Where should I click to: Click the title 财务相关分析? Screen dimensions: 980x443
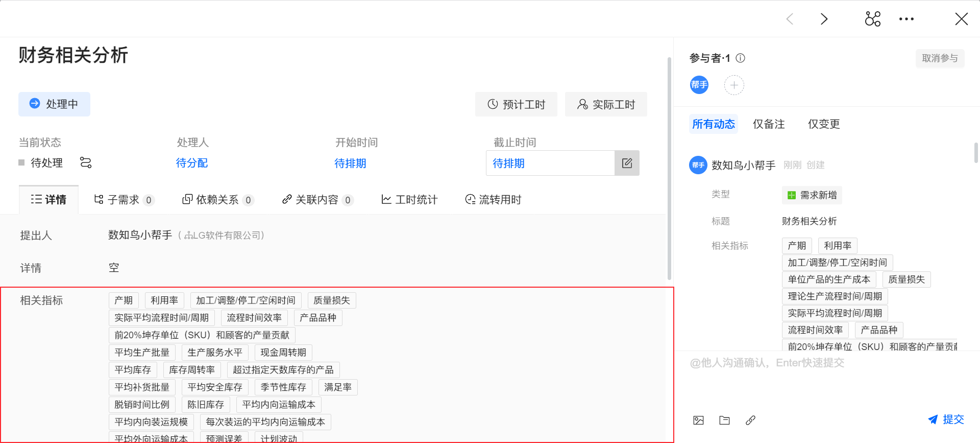click(73, 55)
